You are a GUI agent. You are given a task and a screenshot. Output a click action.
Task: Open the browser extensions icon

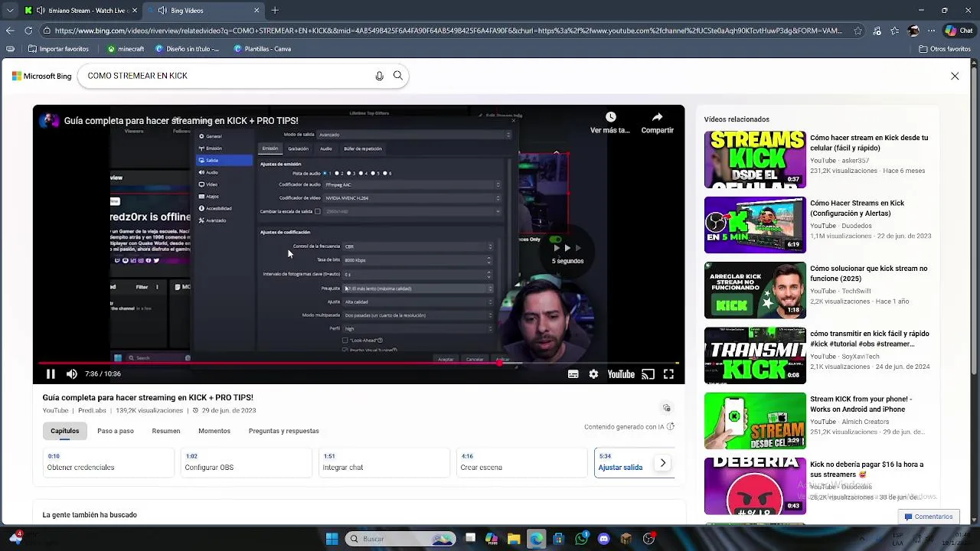click(x=877, y=31)
